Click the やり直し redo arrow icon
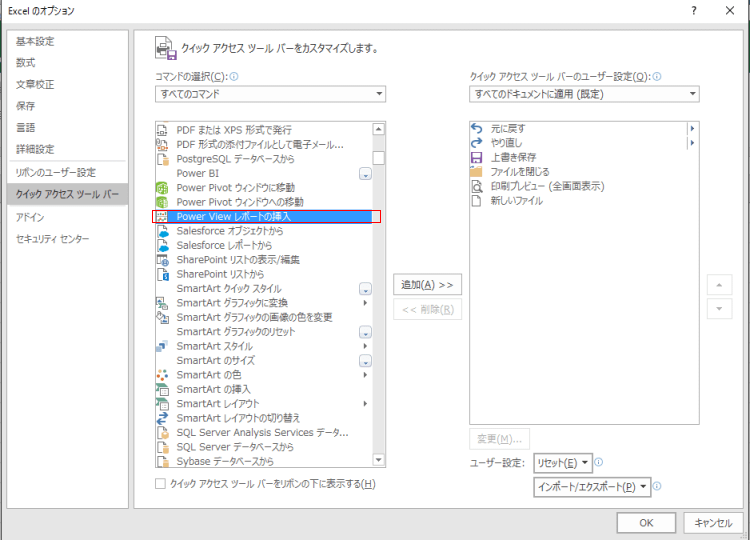750x540 pixels. coord(477,143)
